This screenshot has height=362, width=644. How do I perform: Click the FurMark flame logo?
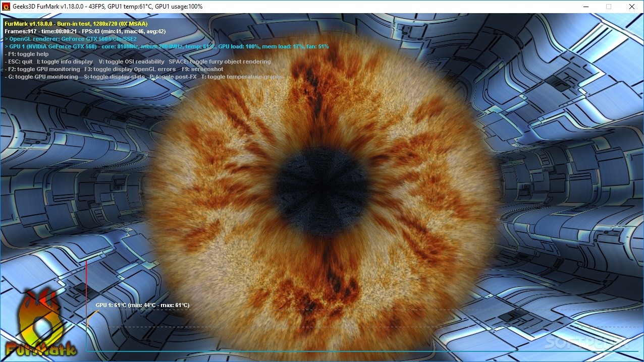[41, 322]
